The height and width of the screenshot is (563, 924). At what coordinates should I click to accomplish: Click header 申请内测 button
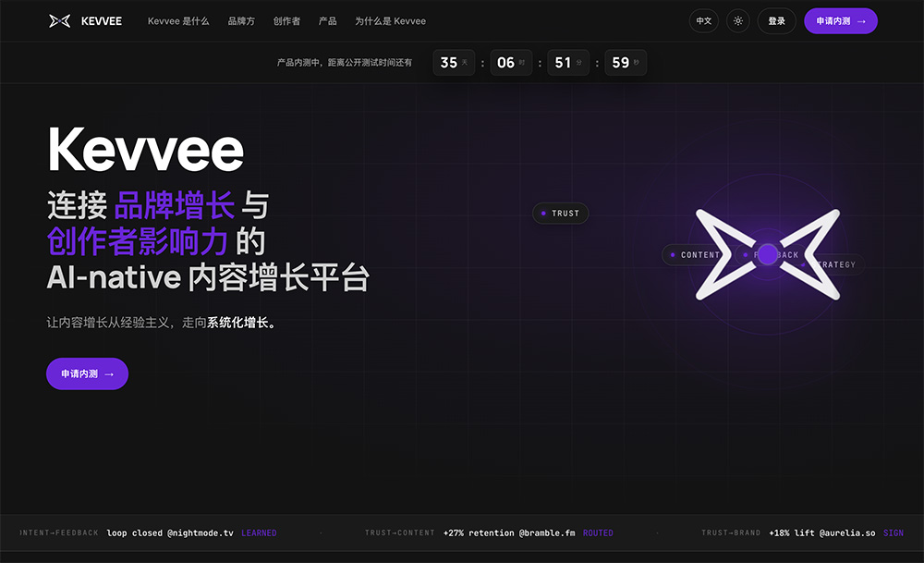pos(840,21)
